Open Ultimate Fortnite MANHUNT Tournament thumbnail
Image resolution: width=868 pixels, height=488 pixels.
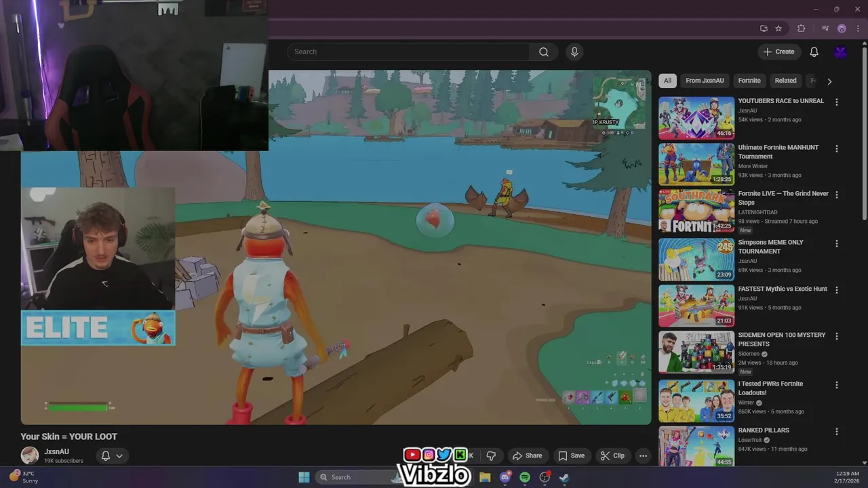[696, 164]
